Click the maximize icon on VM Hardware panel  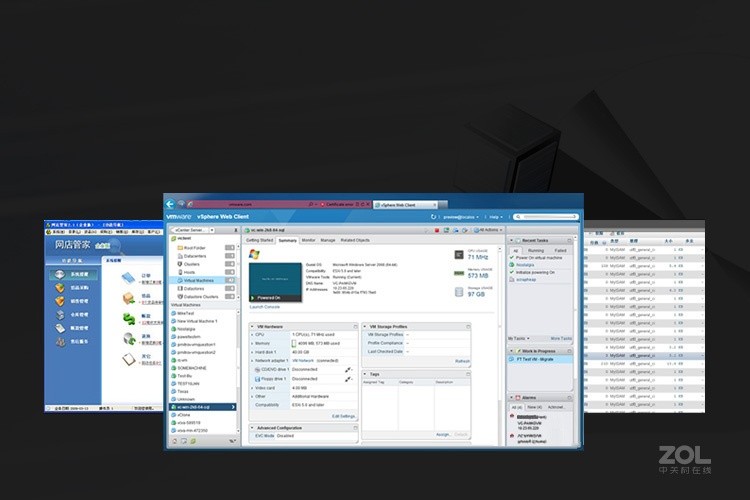(355, 327)
